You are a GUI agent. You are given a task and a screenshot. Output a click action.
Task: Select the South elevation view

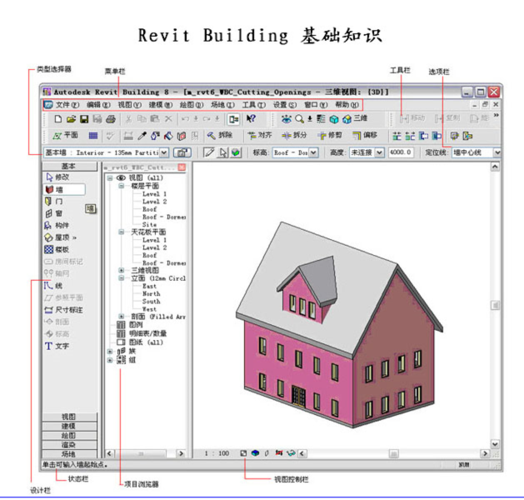(151, 301)
